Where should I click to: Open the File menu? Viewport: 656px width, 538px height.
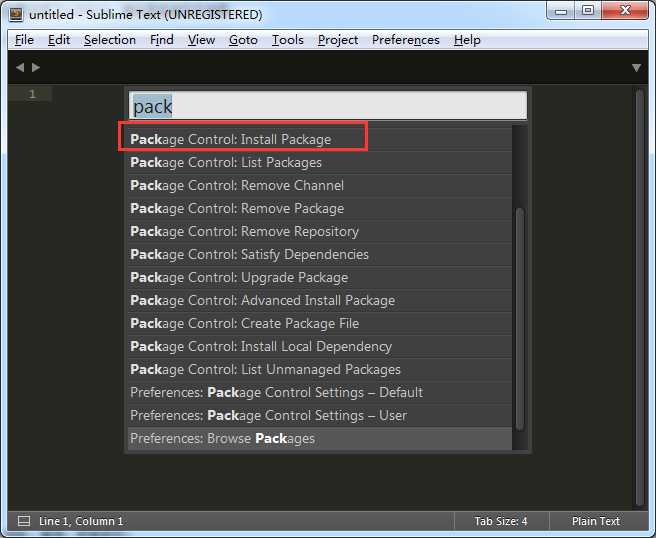click(24, 40)
